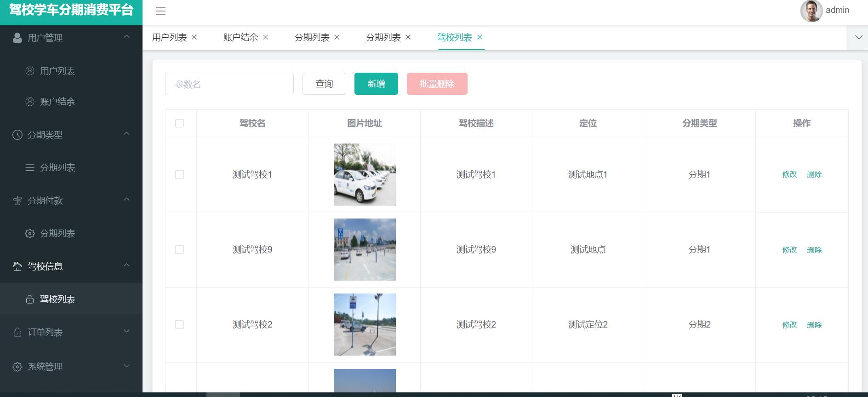Click the admin username text
The width and height of the screenshot is (868, 397).
[x=837, y=10]
